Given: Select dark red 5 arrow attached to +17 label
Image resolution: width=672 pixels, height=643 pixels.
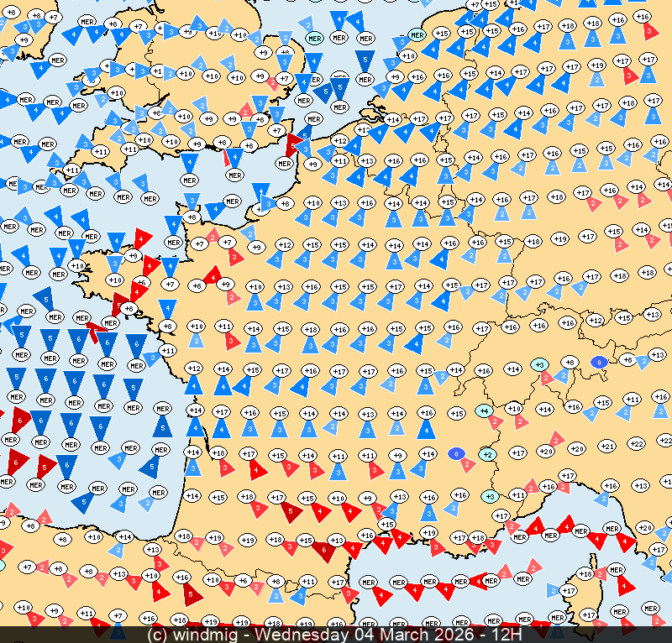Looking at the screenshot, I should 290,510.
